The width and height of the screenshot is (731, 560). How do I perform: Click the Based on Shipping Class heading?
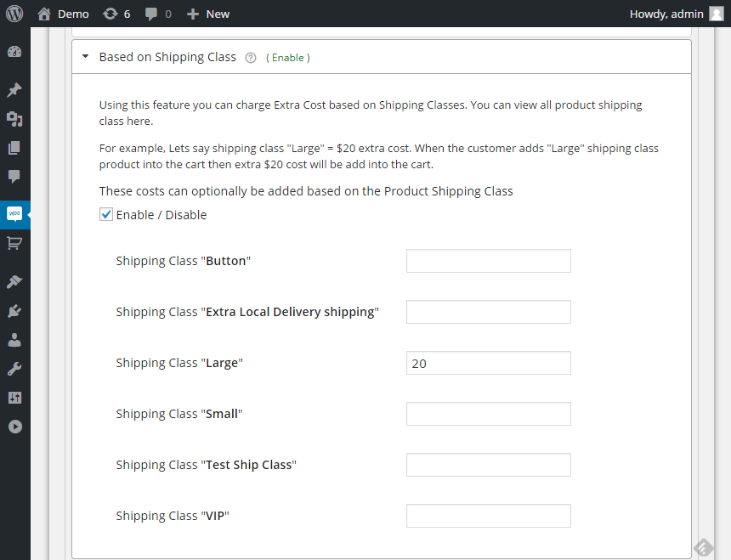(167, 57)
